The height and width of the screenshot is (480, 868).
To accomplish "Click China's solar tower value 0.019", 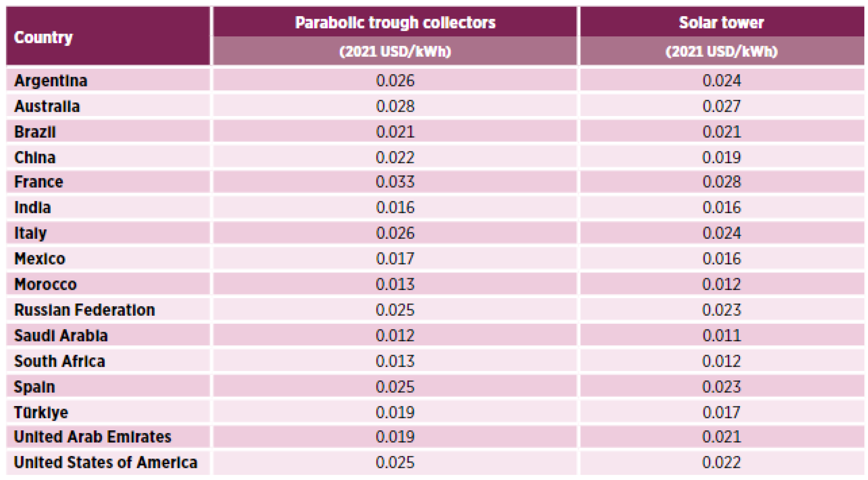I will [721, 157].
